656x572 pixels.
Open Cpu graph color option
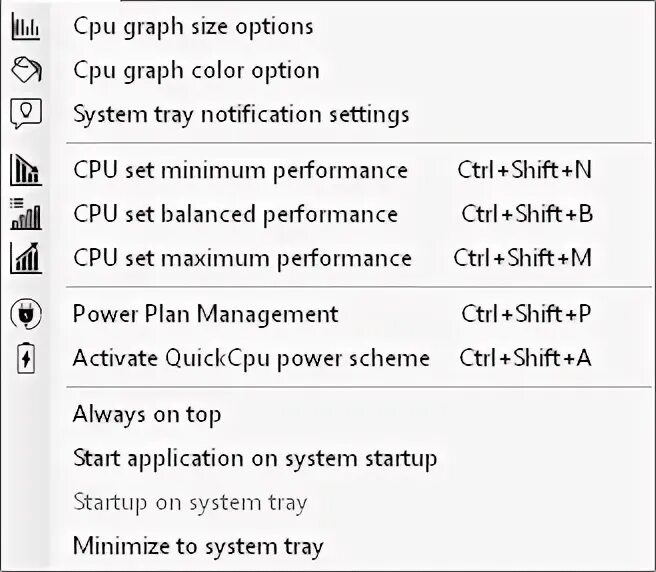point(196,70)
